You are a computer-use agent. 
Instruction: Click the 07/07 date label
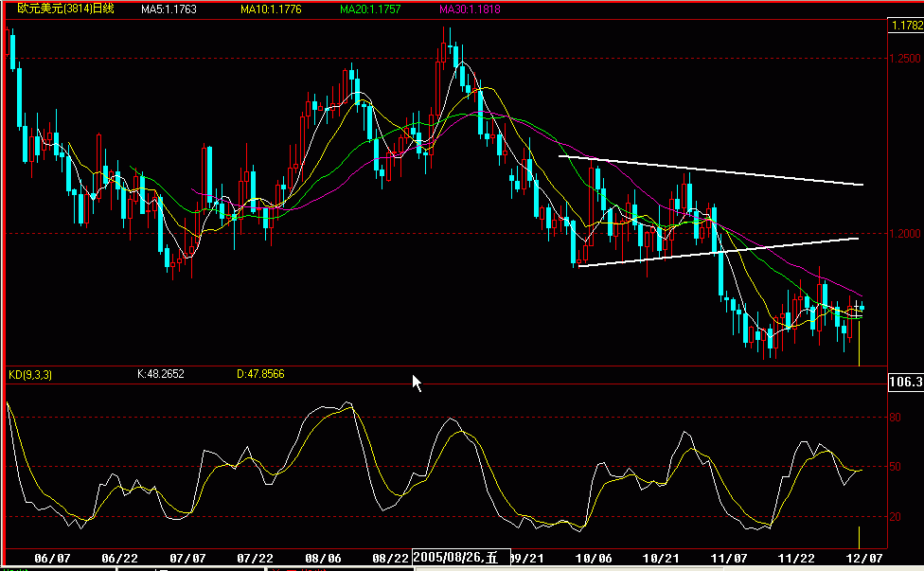click(187, 558)
